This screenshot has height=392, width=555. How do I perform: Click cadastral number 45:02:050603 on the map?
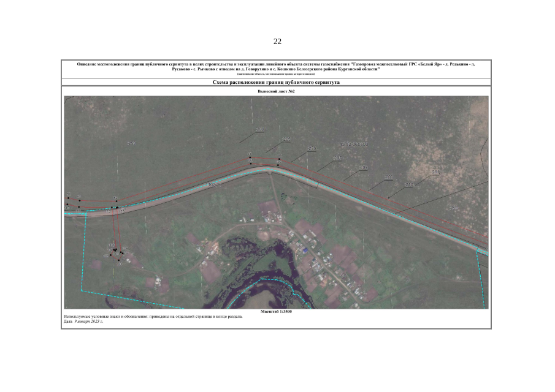pyautogui.click(x=353, y=145)
